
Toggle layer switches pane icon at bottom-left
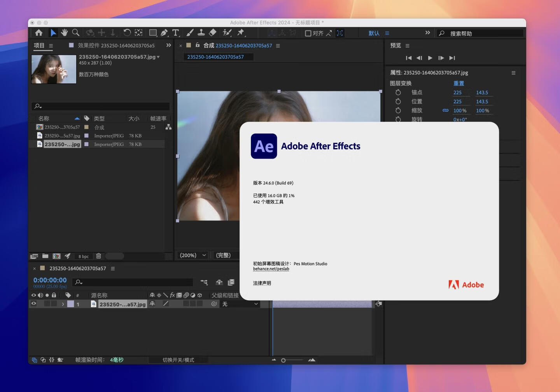pos(34,360)
